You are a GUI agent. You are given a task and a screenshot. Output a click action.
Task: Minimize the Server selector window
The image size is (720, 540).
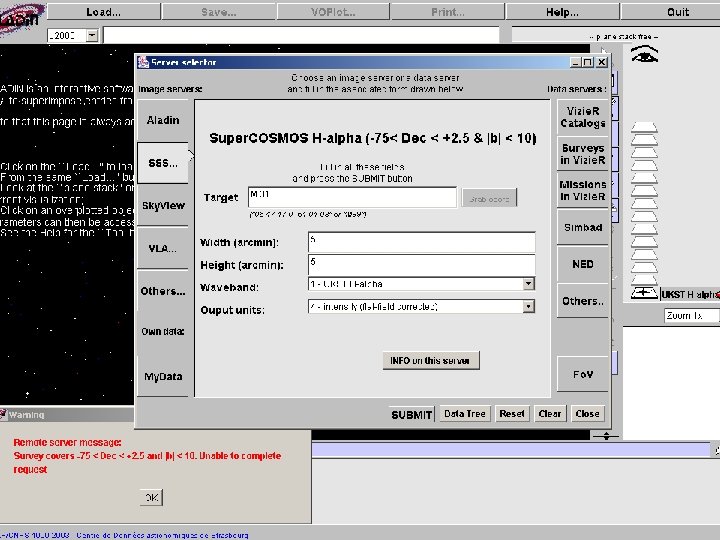click(576, 62)
